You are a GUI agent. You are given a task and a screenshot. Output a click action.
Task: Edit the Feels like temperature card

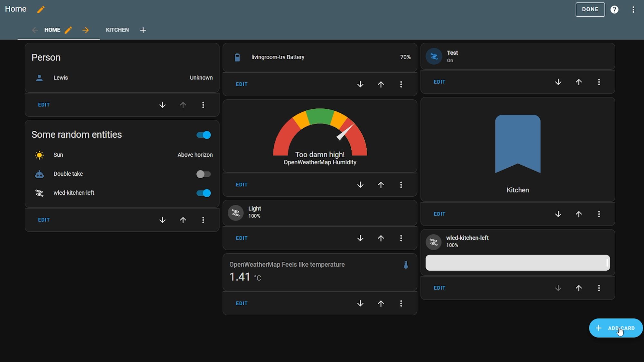(242, 303)
